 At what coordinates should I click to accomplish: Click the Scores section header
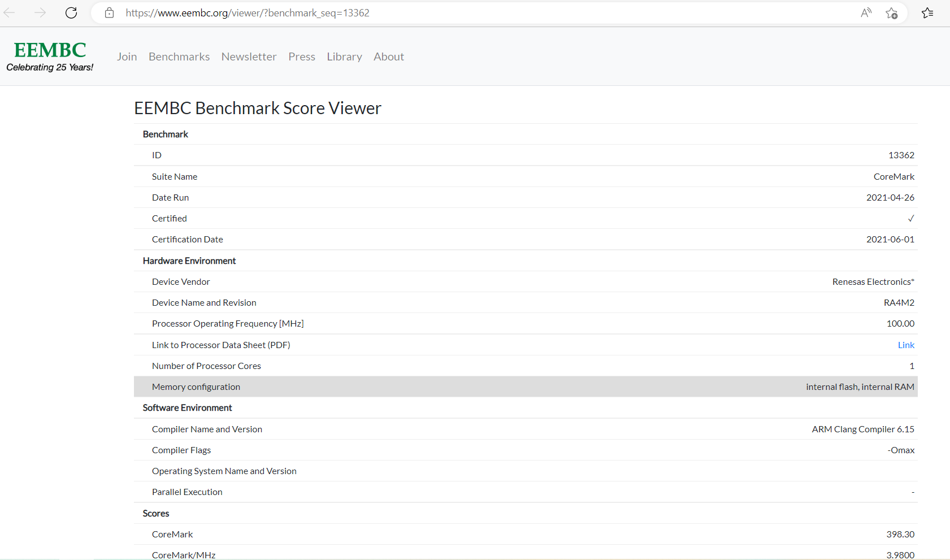click(156, 513)
